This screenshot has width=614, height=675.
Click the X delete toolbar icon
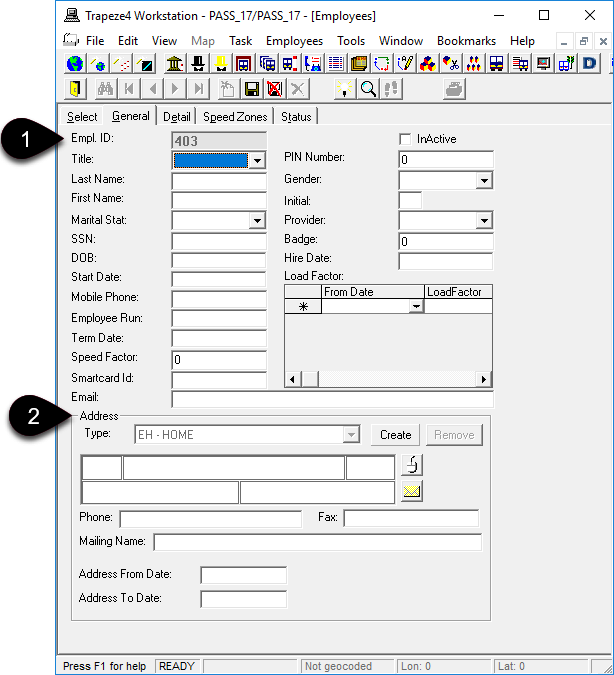(298, 89)
